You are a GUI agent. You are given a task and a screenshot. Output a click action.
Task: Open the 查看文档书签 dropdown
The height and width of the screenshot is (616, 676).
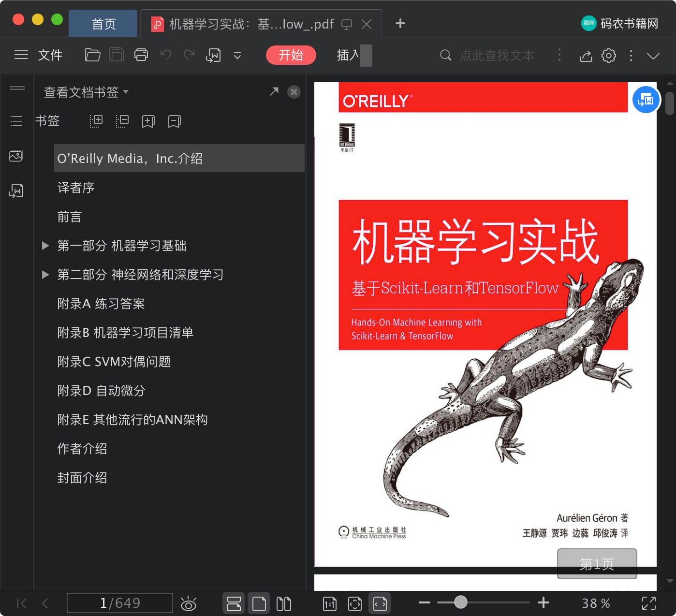coord(86,92)
